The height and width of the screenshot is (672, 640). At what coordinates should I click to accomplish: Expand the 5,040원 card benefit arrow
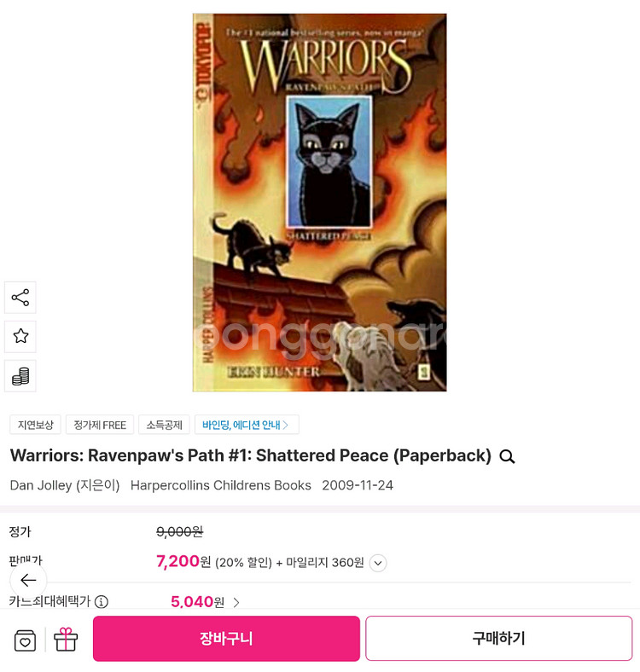click(236, 603)
